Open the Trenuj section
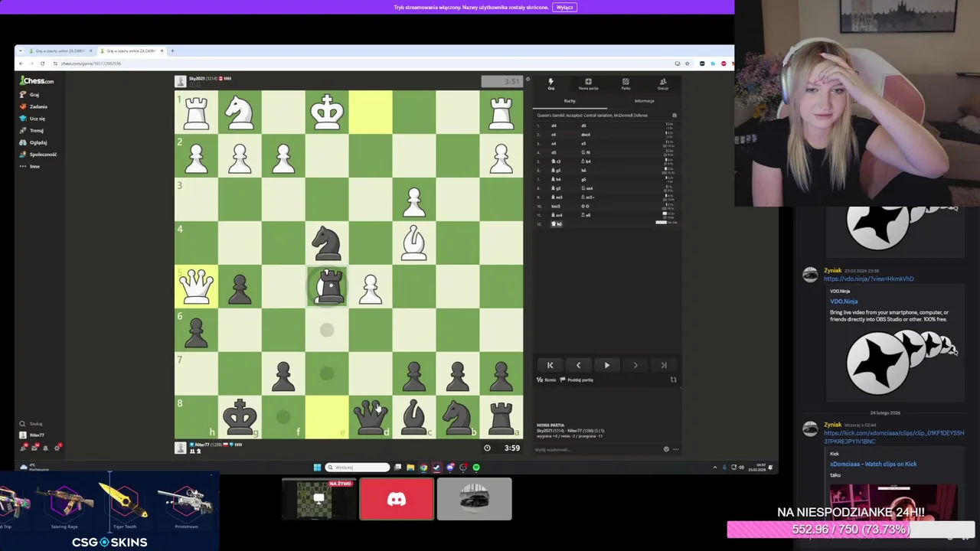980x551 pixels. [31, 130]
